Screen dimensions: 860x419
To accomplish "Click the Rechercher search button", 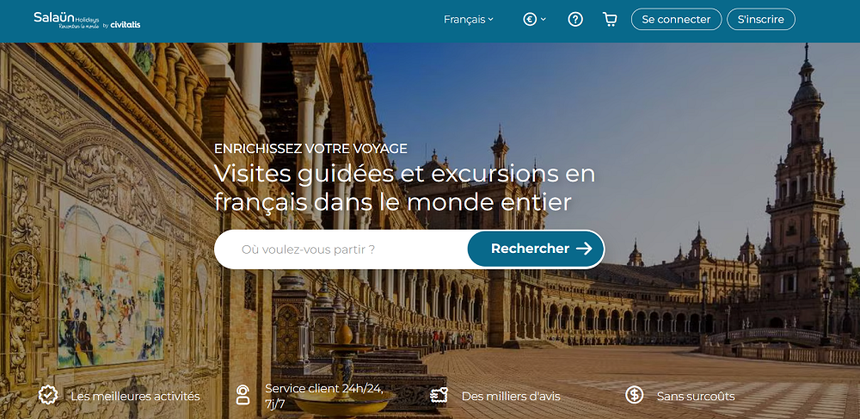I will point(536,249).
